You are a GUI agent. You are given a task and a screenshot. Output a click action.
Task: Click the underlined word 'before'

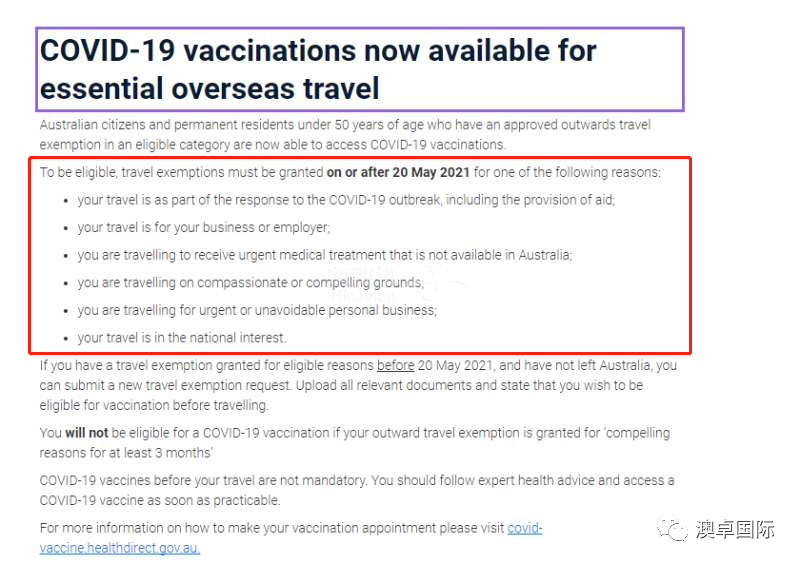[x=395, y=365]
